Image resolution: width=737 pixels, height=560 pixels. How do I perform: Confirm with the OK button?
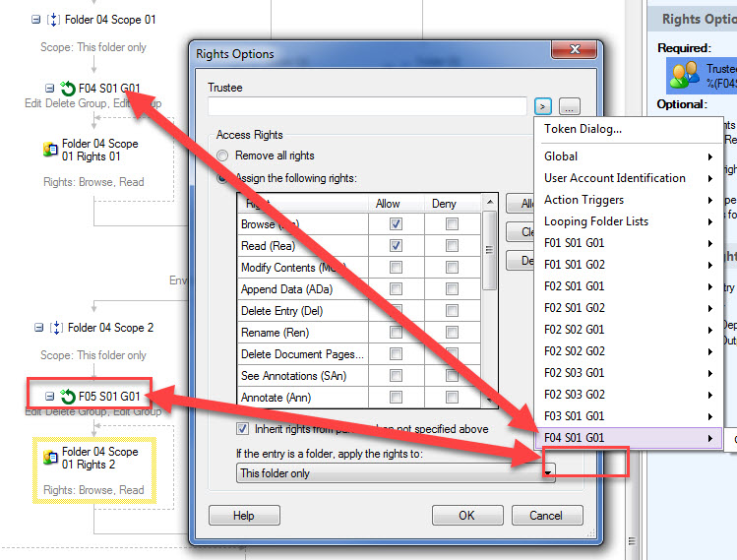[x=467, y=516]
